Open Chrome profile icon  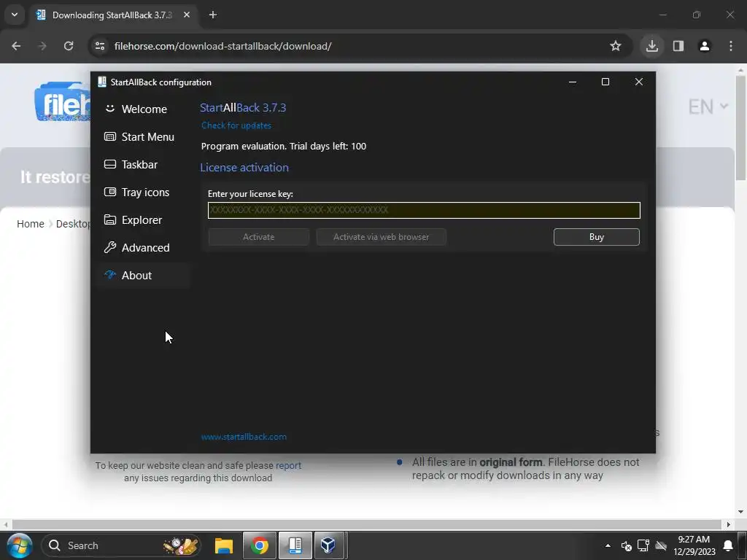click(705, 46)
